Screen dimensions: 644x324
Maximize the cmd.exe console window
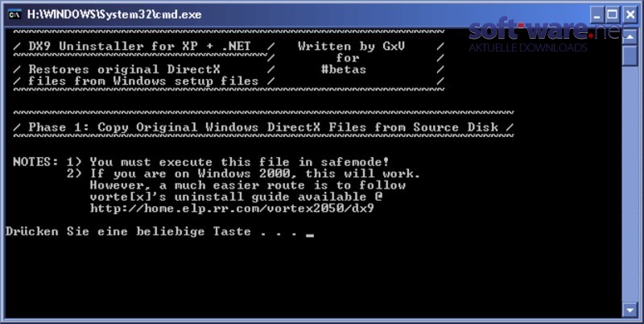(613, 15)
